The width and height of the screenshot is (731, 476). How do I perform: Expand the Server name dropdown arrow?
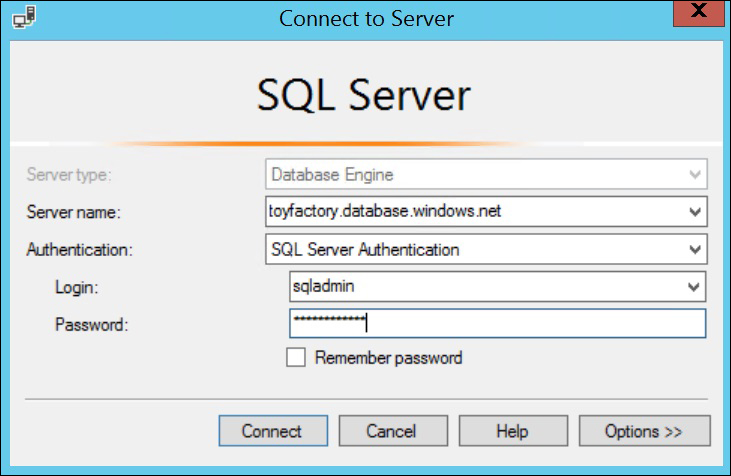coord(695,212)
